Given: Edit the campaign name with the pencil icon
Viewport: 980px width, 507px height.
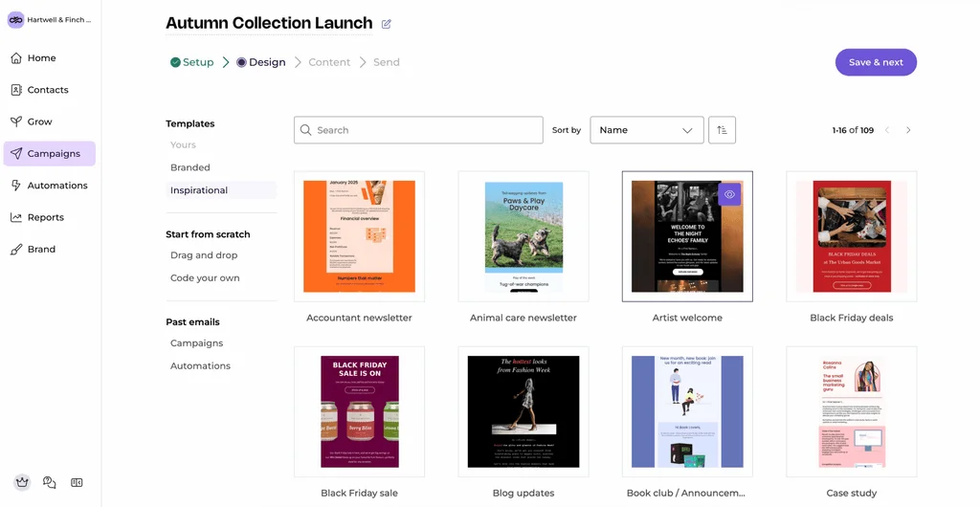Looking at the screenshot, I should tap(387, 24).
